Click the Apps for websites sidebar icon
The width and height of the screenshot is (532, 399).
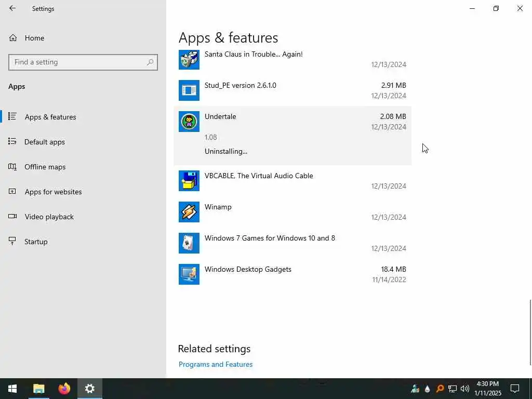pyautogui.click(x=12, y=191)
